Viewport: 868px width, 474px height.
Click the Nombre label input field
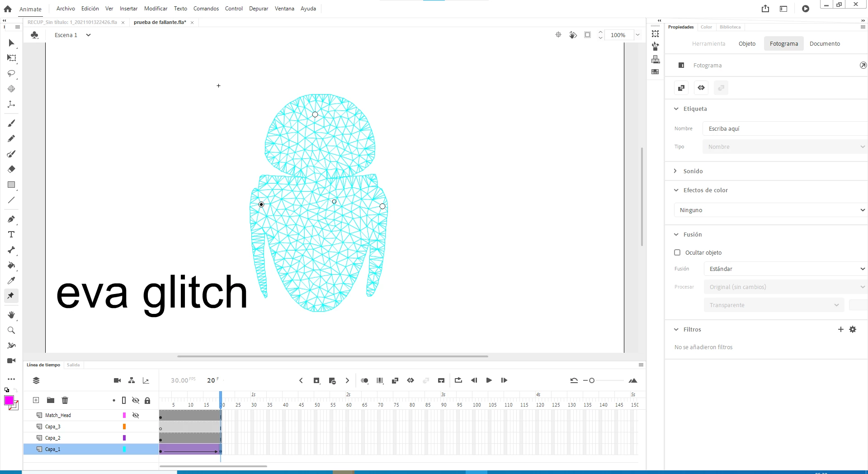[785, 128]
